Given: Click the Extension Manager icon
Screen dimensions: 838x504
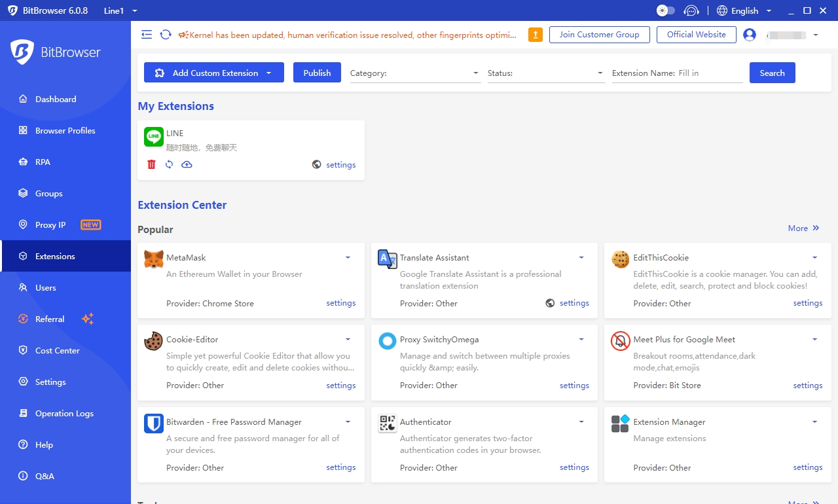Looking at the screenshot, I should [621, 423].
